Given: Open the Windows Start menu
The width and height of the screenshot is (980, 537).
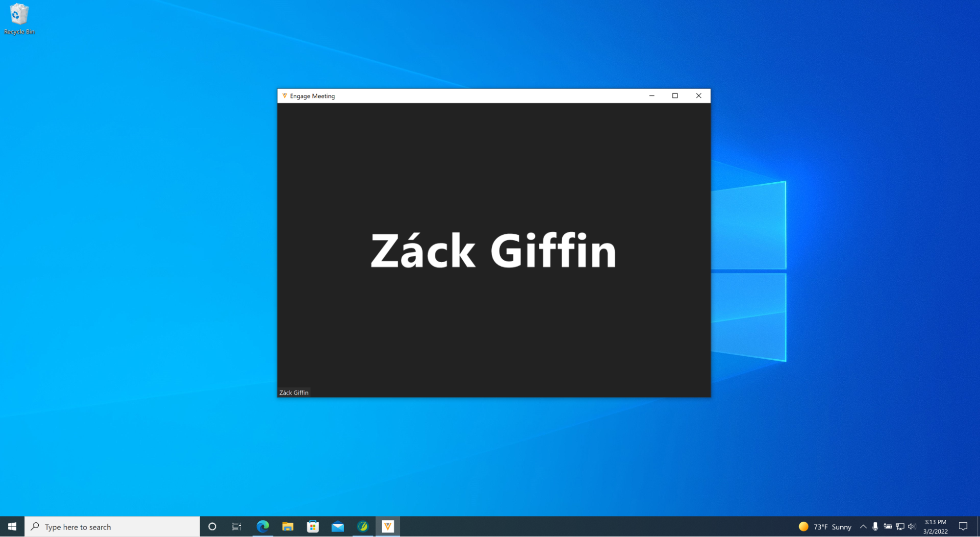Looking at the screenshot, I should (12, 527).
